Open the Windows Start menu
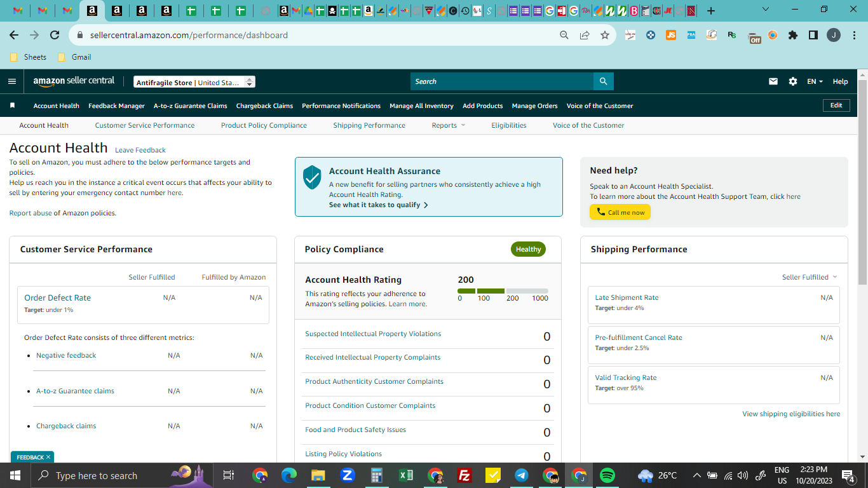This screenshot has width=868, height=488. 15,475
